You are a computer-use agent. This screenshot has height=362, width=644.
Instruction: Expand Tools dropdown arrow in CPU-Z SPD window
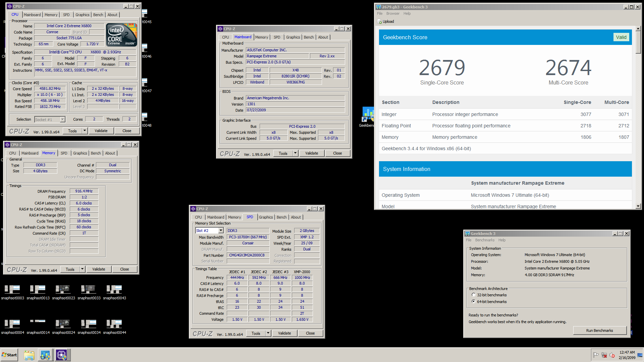268,333
